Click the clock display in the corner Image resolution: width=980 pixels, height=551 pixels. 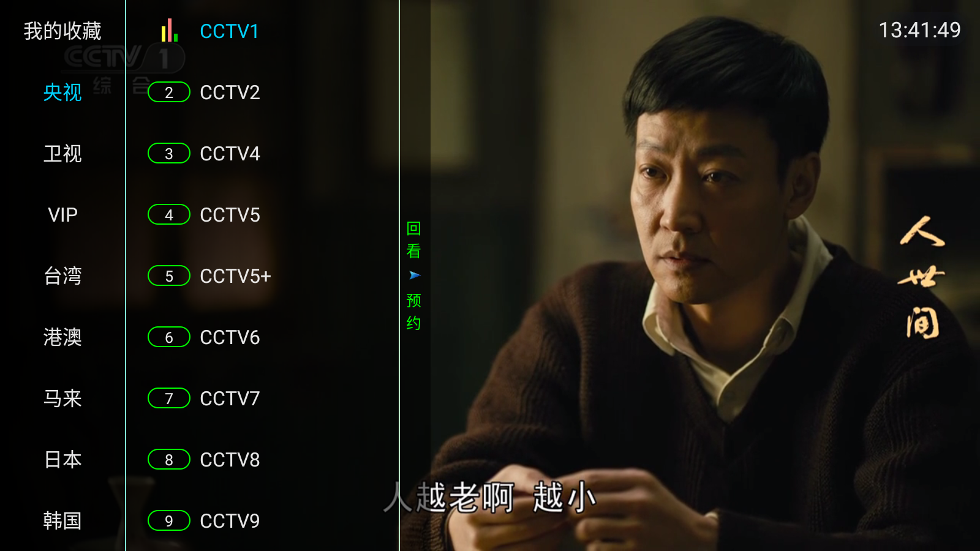click(919, 30)
